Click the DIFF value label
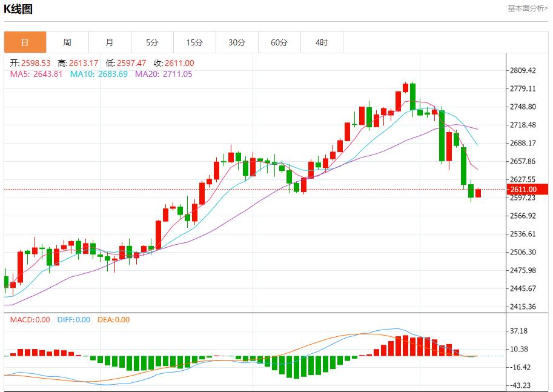The image size is (553, 392). [73, 319]
